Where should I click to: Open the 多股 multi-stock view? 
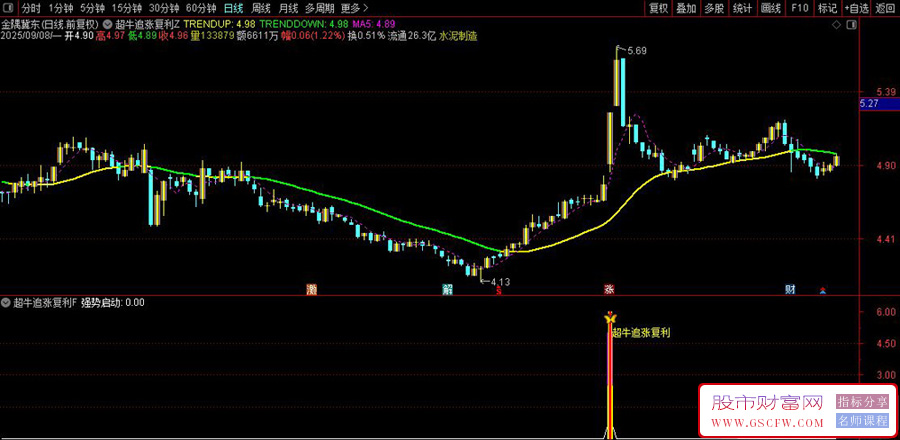coord(714,9)
